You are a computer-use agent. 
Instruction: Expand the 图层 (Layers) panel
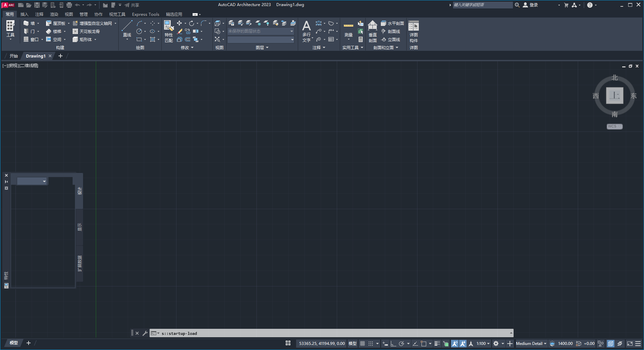262,48
